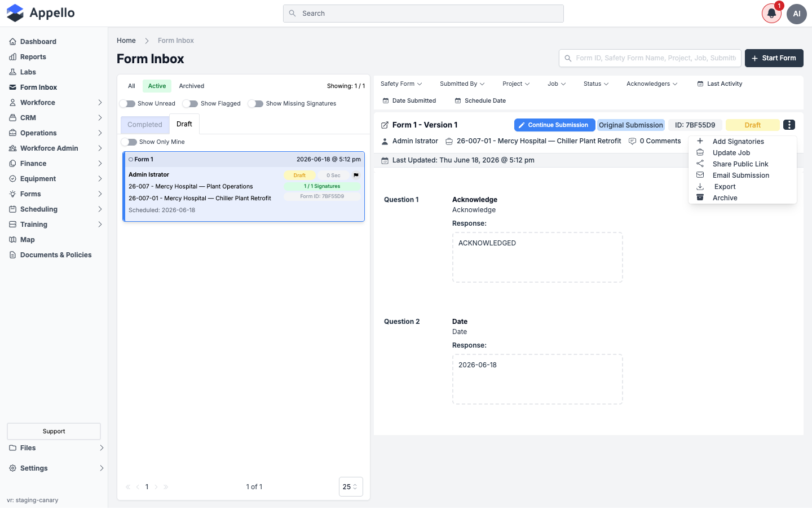Open the AI user avatar menu
The image size is (812, 518).
pos(797,14)
